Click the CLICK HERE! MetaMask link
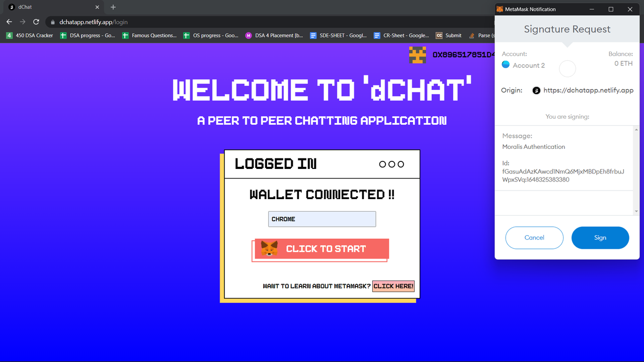Screen dimensions: 644x362 point(393,286)
